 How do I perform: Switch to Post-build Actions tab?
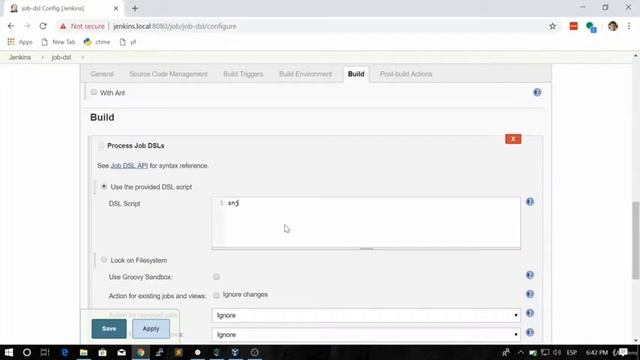[x=406, y=74]
